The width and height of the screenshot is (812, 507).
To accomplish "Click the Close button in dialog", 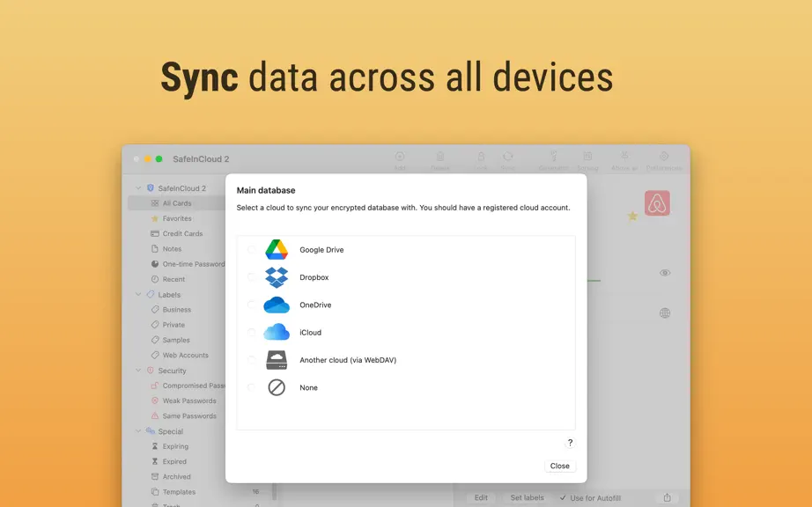I will (x=560, y=467).
